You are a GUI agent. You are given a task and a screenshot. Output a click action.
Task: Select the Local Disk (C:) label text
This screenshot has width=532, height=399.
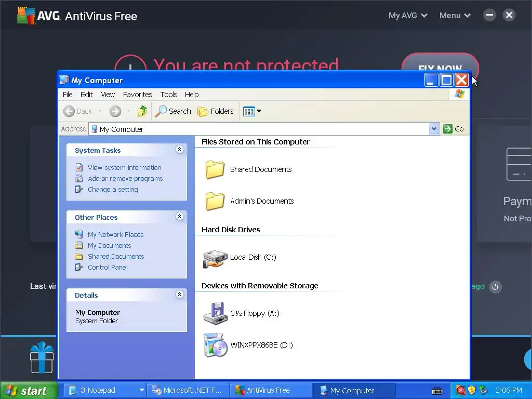coord(253,257)
